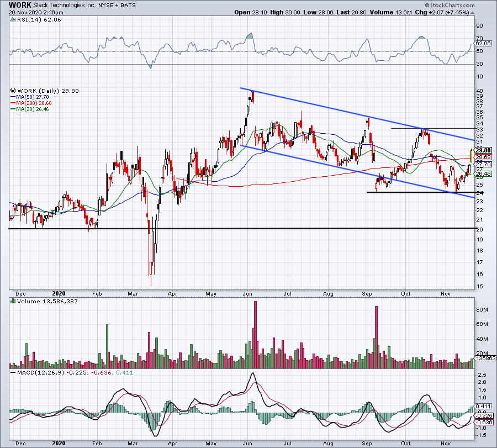Click the NYSE + BATS exchange label
The image size is (497, 448).
[x=117, y=6]
